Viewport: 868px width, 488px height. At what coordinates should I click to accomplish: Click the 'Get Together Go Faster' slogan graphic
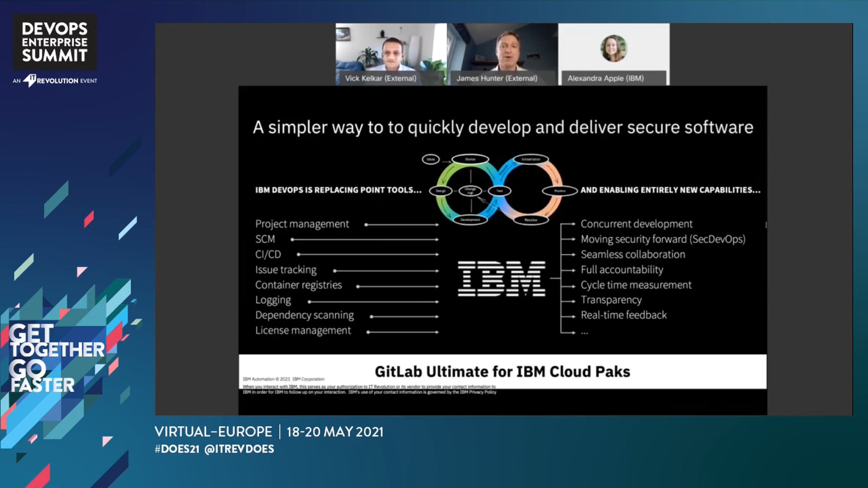point(57,358)
